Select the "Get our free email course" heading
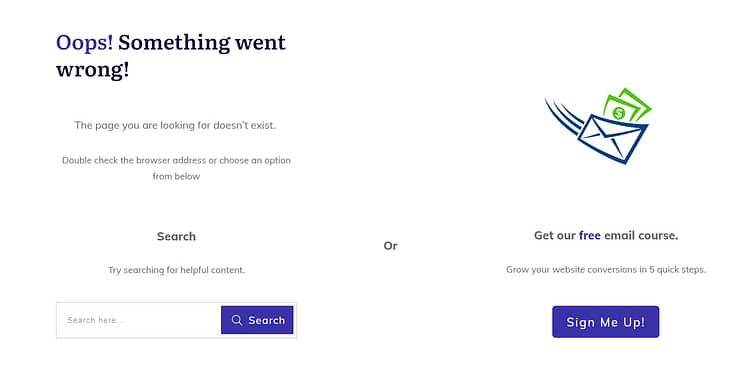 click(606, 235)
